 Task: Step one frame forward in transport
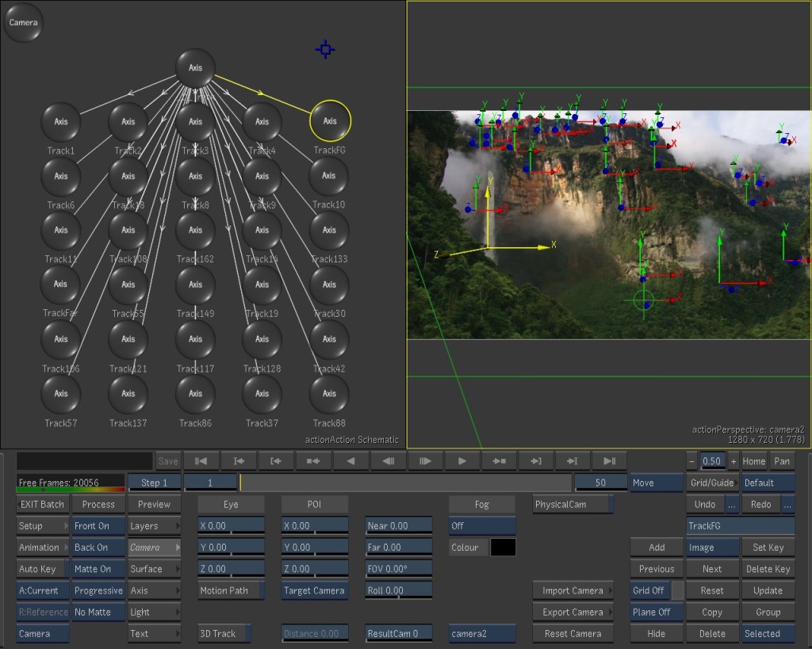pyautogui.click(x=424, y=460)
